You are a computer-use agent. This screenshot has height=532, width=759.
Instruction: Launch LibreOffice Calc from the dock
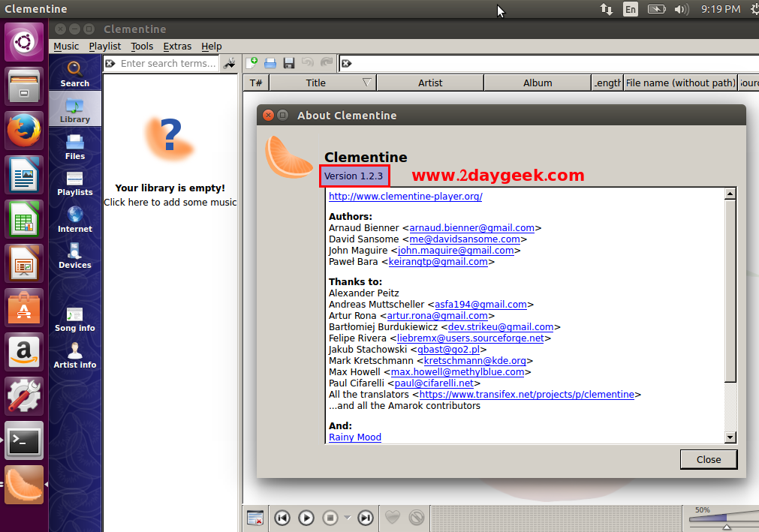point(24,220)
